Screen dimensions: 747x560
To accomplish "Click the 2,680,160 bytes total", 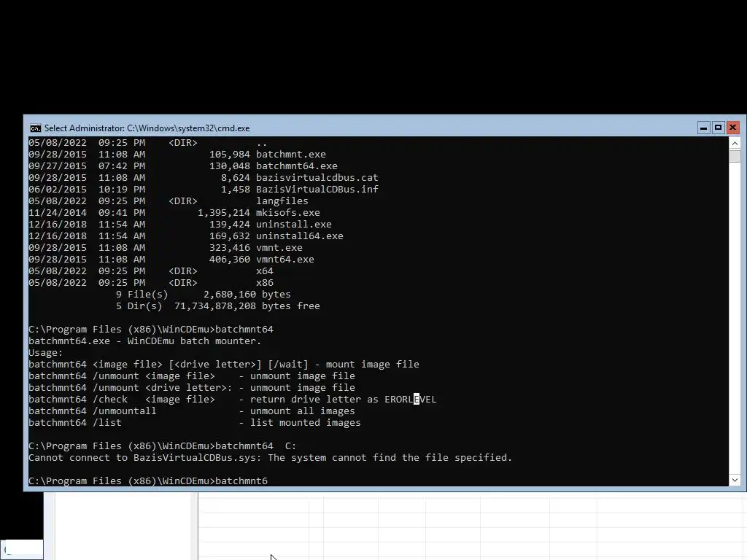I will click(x=247, y=295).
